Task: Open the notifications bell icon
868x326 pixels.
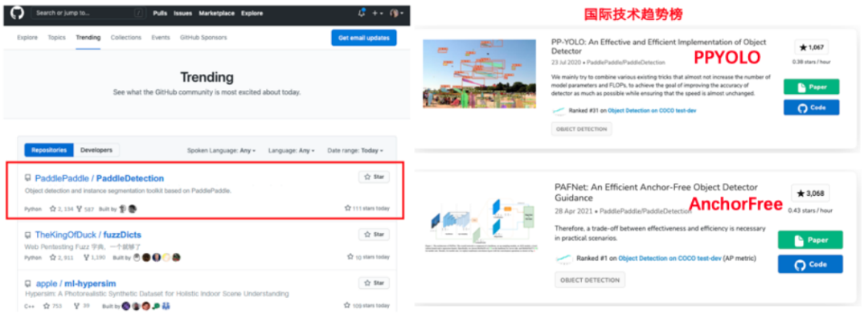Action: coord(362,13)
